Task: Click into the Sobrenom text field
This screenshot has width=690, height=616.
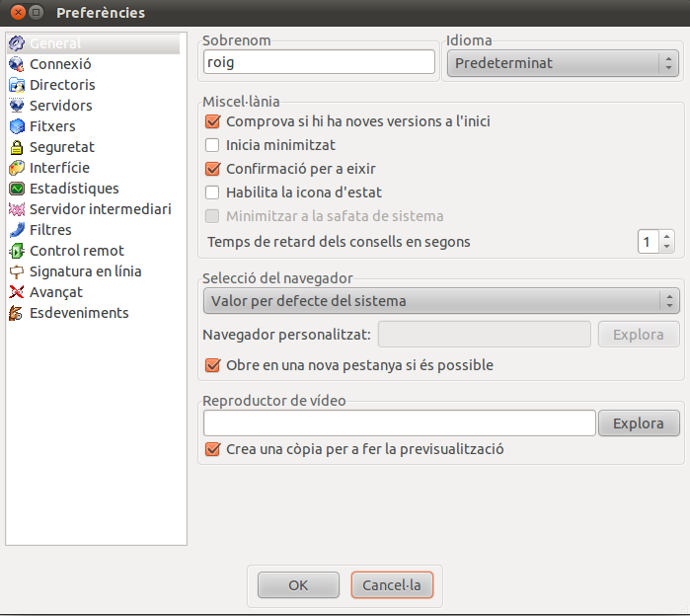Action: click(319, 62)
